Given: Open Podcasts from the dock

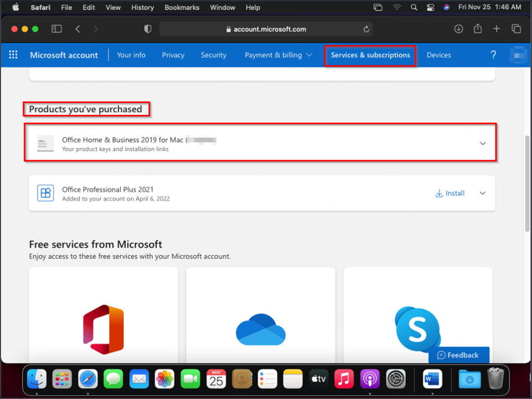Looking at the screenshot, I should (x=370, y=379).
